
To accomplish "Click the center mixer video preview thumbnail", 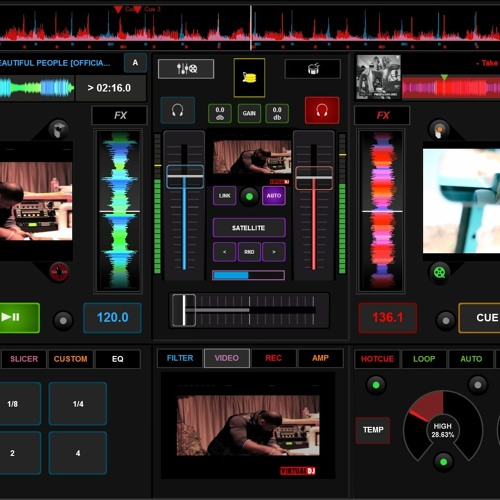I will tap(252, 157).
